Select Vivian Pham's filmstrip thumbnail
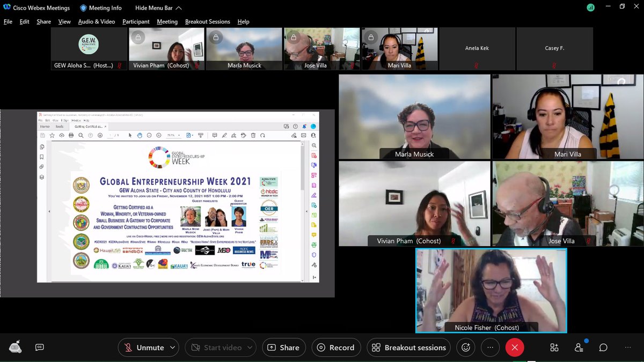Image resolution: width=644 pixels, height=362 pixels. point(166,49)
